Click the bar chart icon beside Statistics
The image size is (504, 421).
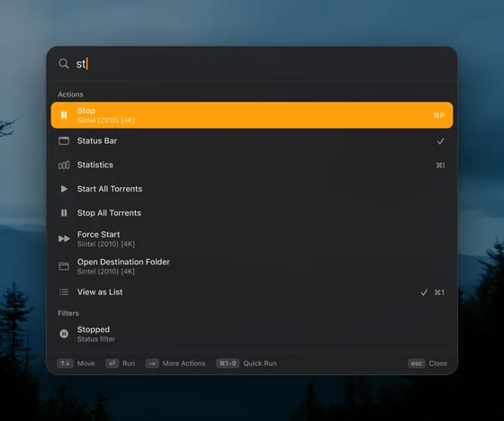(x=64, y=165)
